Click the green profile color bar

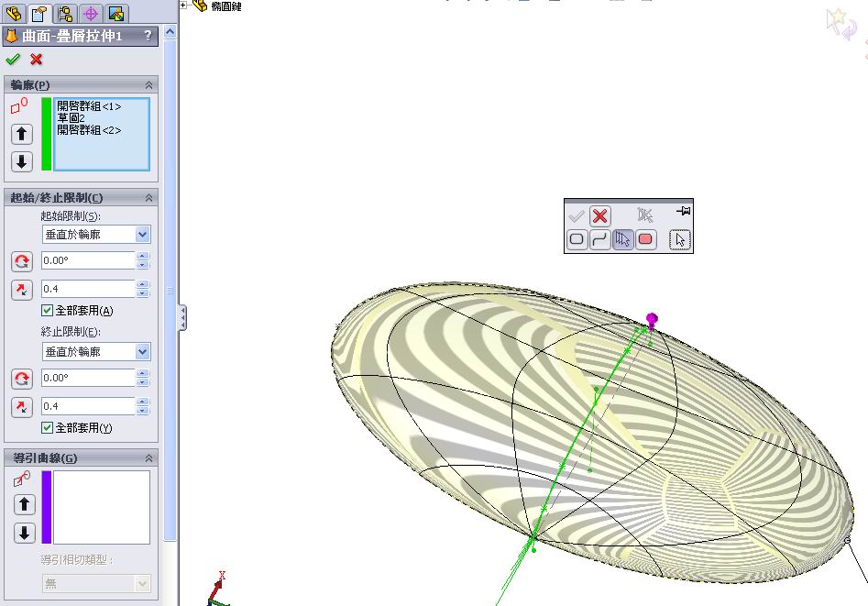47,134
